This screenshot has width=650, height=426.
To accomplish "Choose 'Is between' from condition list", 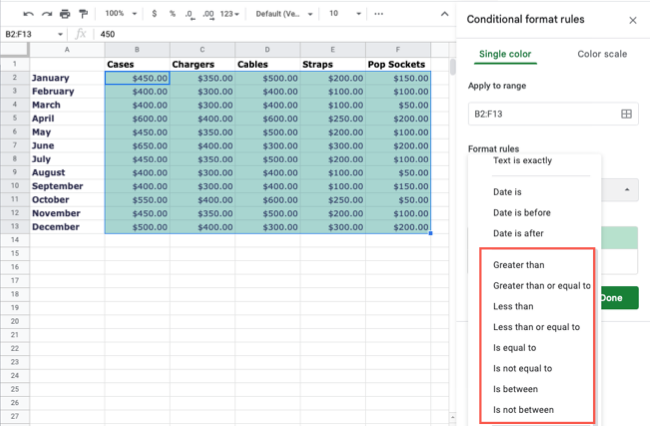I will 516,389.
